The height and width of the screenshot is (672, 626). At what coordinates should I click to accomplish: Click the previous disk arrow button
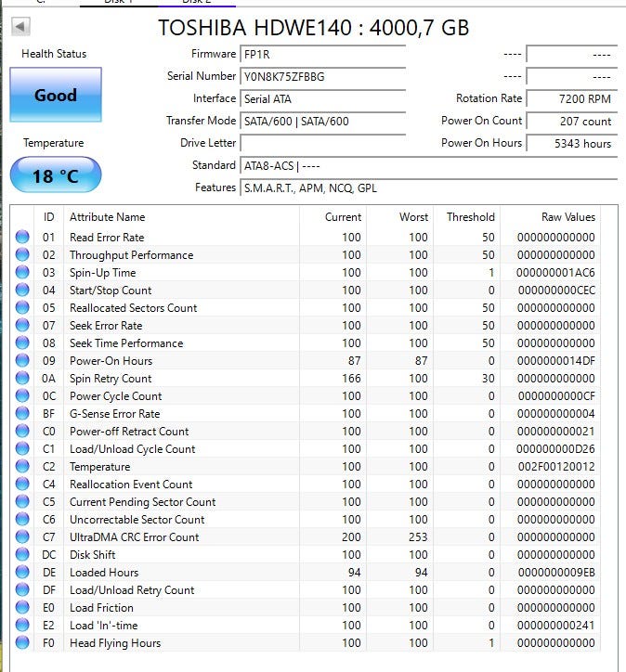point(20,27)
